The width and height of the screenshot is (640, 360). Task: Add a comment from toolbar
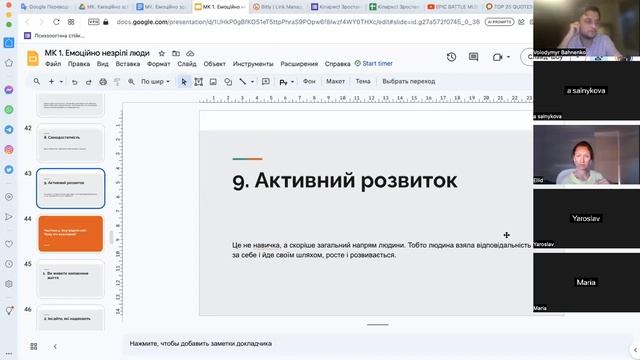click(266, 82)
